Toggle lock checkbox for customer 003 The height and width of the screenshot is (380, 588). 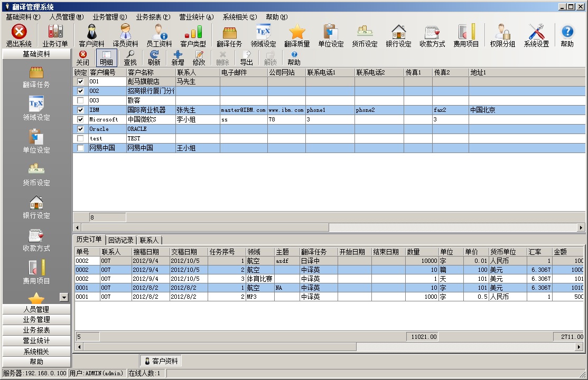80,100
